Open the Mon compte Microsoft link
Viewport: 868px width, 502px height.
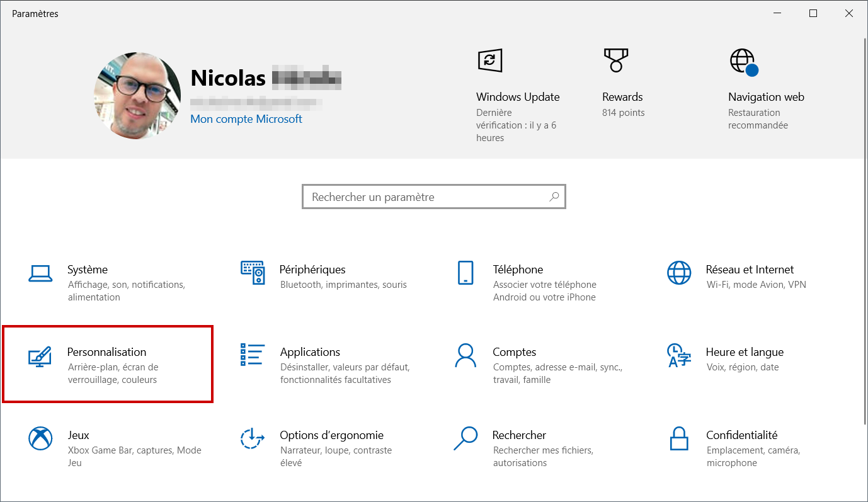tap(246, 118)
